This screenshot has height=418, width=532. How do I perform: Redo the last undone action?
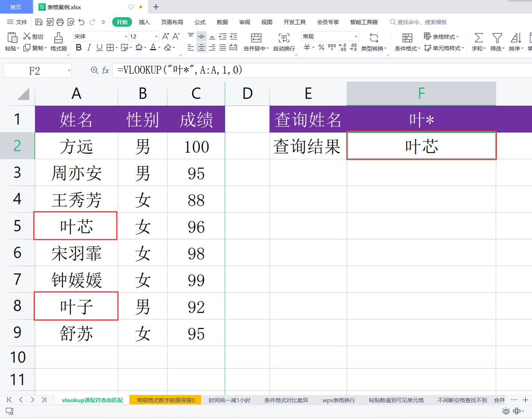[92, 22]
